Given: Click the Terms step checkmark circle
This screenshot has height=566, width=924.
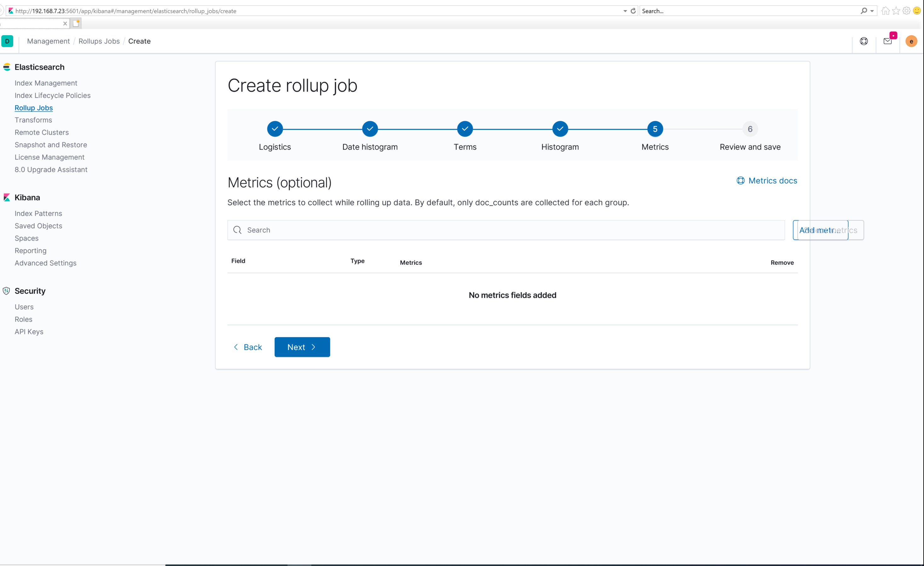Looking at the screenshot, I should [465, 129].
